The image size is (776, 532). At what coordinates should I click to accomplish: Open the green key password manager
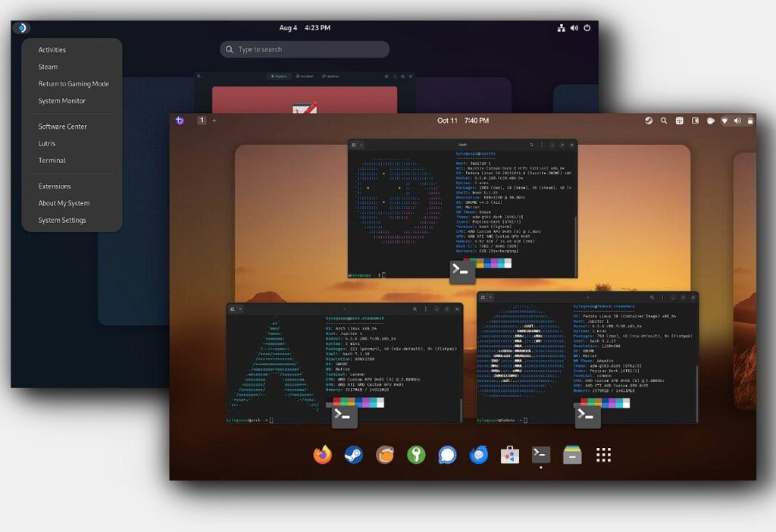(x=416, y=455)
